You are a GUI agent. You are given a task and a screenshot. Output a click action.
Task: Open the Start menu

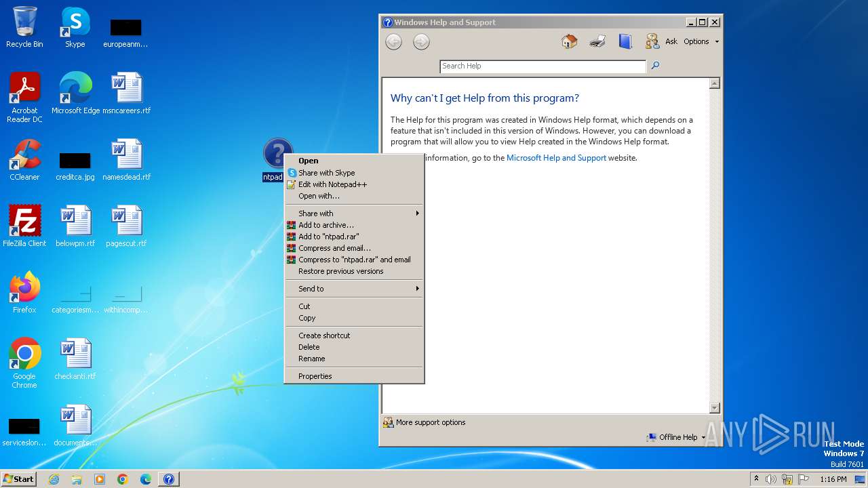click(18, 479)
